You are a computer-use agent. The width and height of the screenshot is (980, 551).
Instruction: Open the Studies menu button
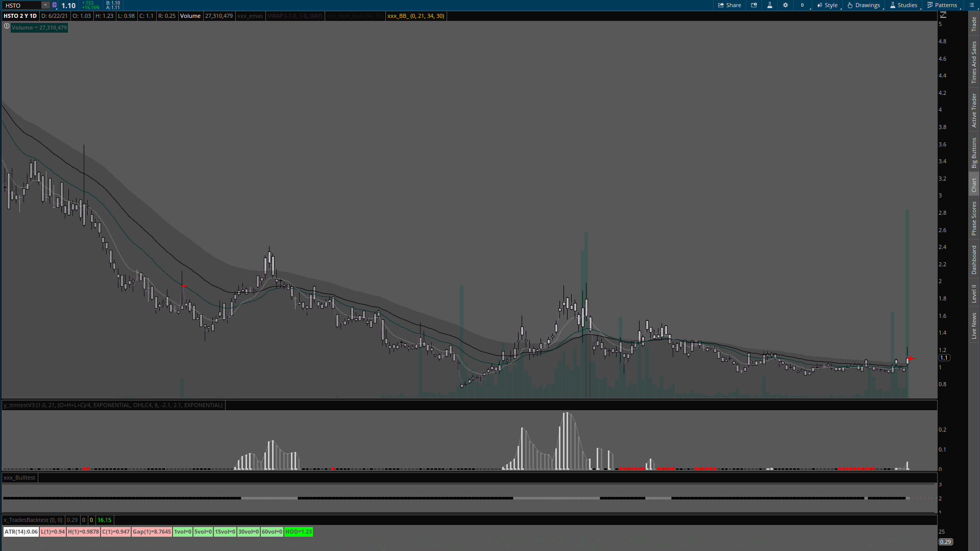click(x=903, y=5)
